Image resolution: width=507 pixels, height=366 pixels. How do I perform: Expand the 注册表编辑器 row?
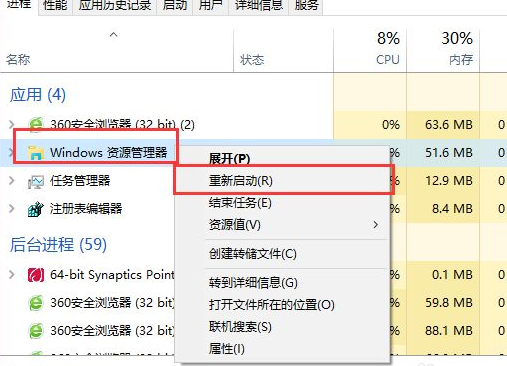(x=12, y=209)
